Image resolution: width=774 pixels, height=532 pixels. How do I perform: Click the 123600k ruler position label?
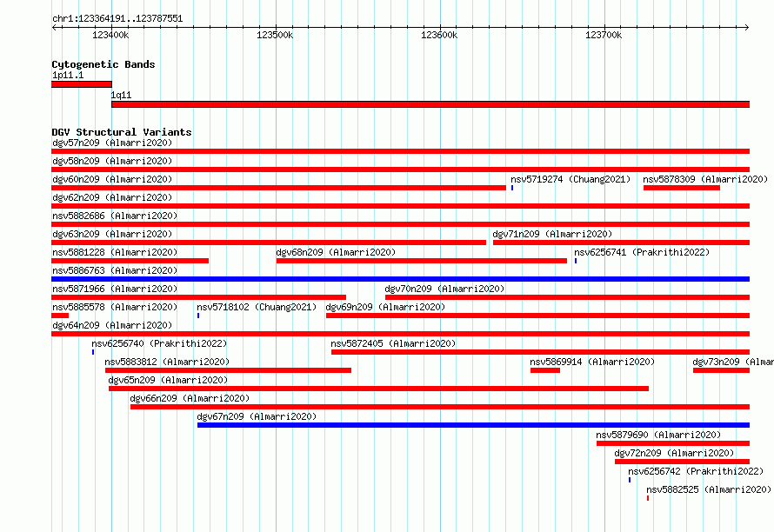439,35
